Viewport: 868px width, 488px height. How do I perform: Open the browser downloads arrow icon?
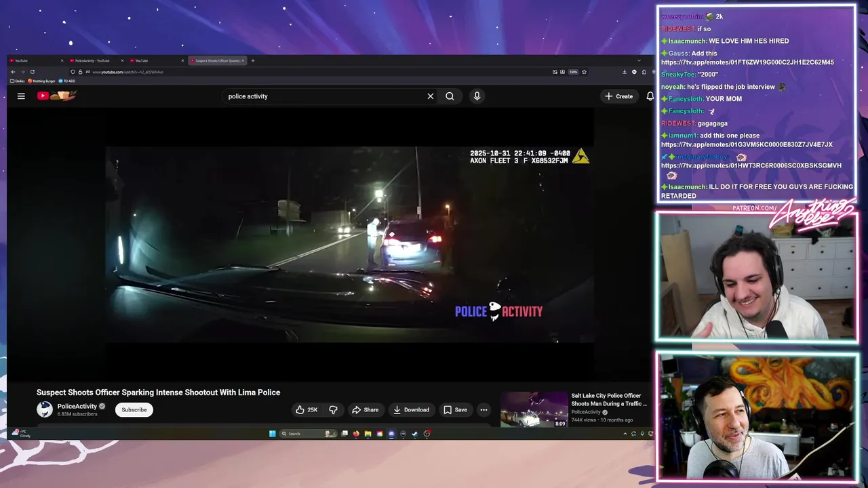[625, 72]
